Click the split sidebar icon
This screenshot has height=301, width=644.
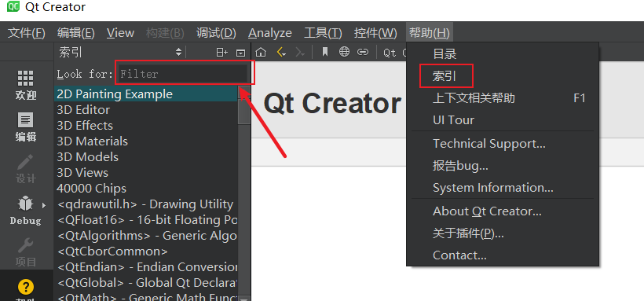pos(221,52)
